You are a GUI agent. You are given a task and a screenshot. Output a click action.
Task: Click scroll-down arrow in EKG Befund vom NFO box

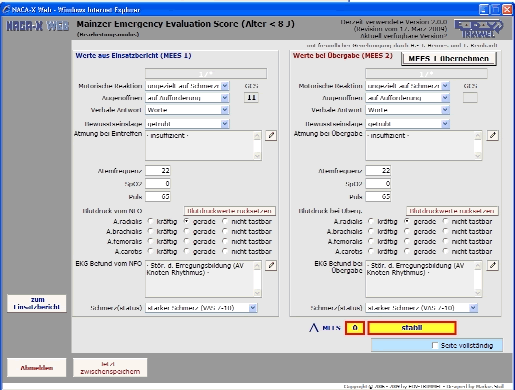(x=257, y=293)
